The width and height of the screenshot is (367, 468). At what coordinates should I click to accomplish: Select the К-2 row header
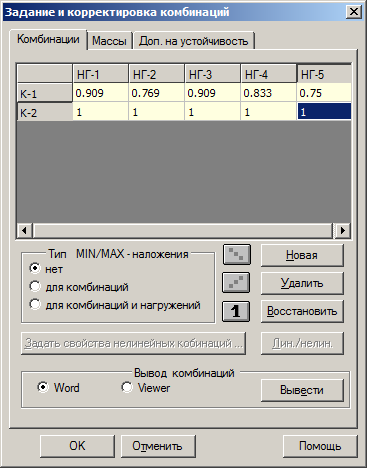[45, 112]
